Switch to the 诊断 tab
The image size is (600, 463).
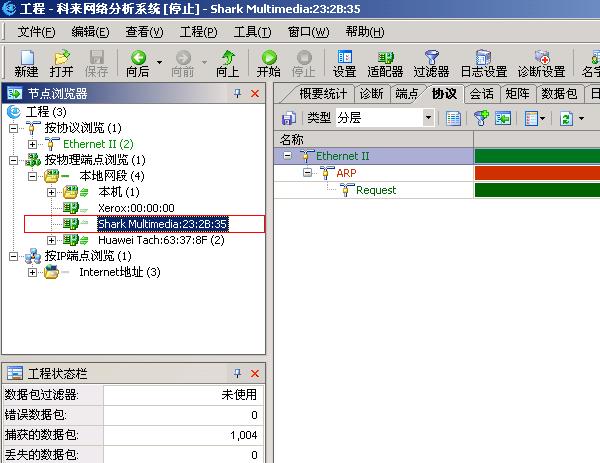[x=371, y=94]
